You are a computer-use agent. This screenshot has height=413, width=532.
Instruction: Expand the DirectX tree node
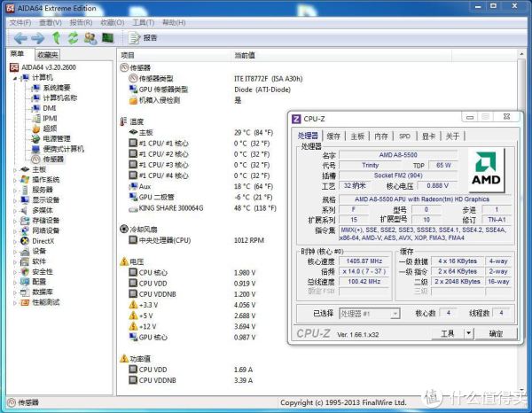[x=14, y=241]
